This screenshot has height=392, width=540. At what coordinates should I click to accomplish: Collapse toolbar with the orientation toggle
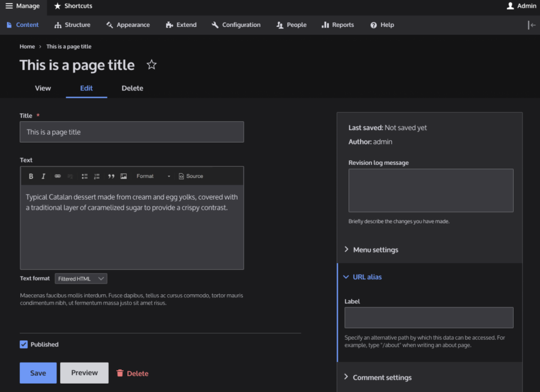click(x=532, y=25)
